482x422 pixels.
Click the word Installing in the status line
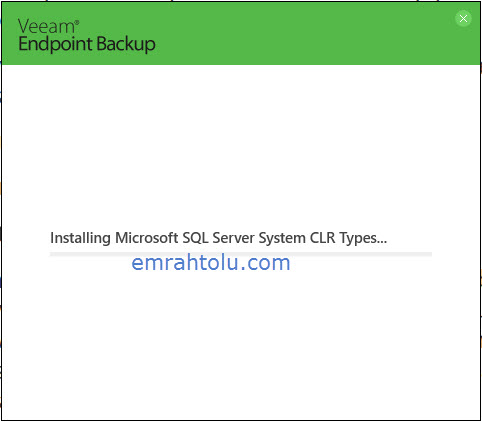pos(80,239)
